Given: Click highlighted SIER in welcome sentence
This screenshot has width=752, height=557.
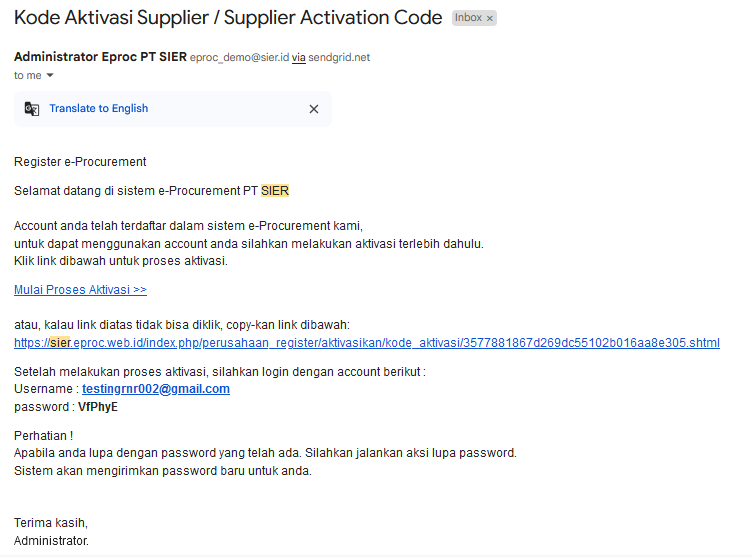Looking at the screenshot, I should (275, 191).
